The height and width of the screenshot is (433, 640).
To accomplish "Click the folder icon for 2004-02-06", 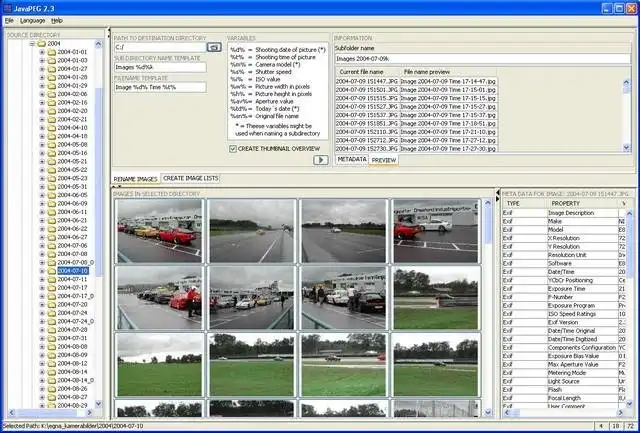I will click(x=51, y=94).
